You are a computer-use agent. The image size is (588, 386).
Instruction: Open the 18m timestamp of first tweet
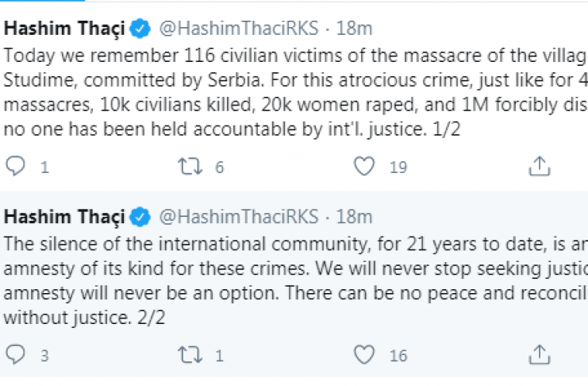(x=354, y=30)
